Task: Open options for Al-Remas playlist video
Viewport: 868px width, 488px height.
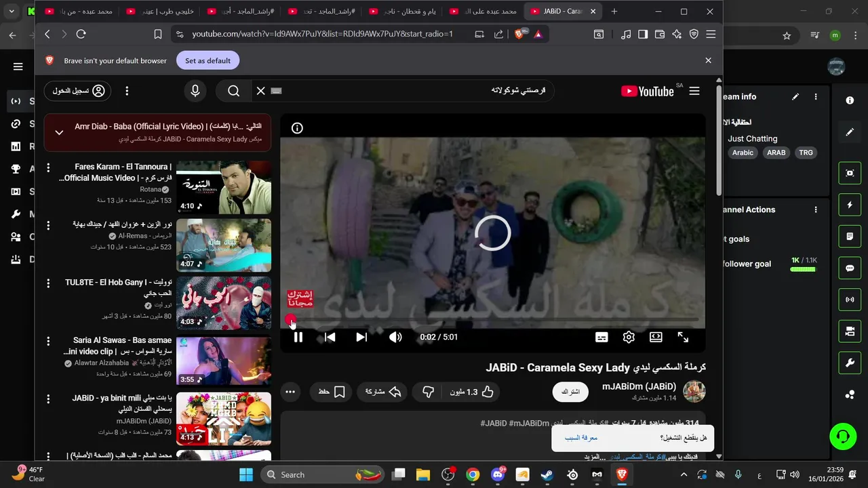Action: tap(48, 225)
